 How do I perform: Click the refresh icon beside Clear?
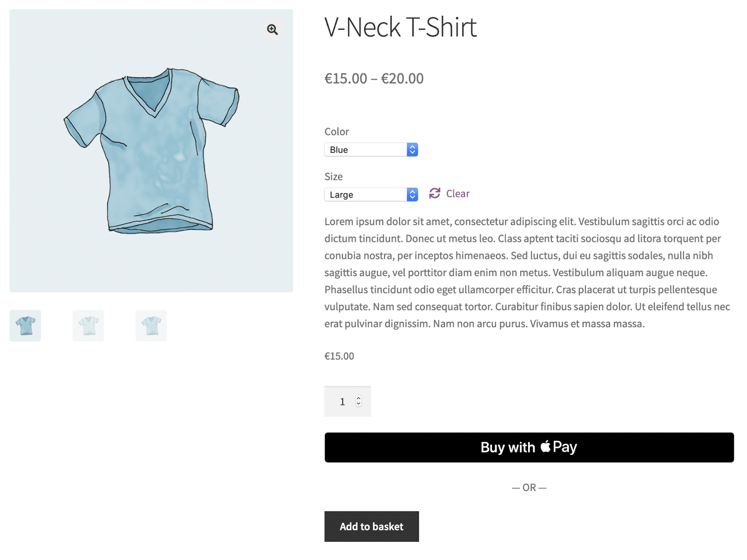(435, 193)
